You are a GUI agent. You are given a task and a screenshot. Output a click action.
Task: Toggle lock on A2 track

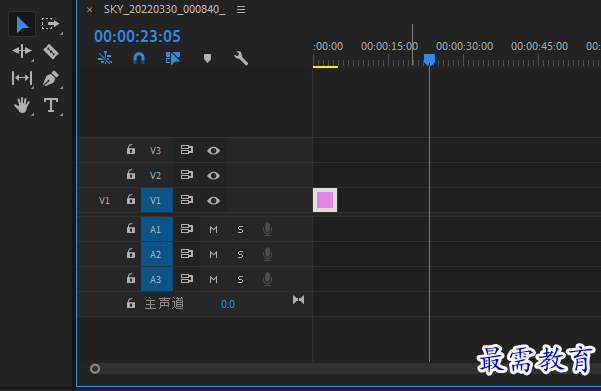point(131,254)
